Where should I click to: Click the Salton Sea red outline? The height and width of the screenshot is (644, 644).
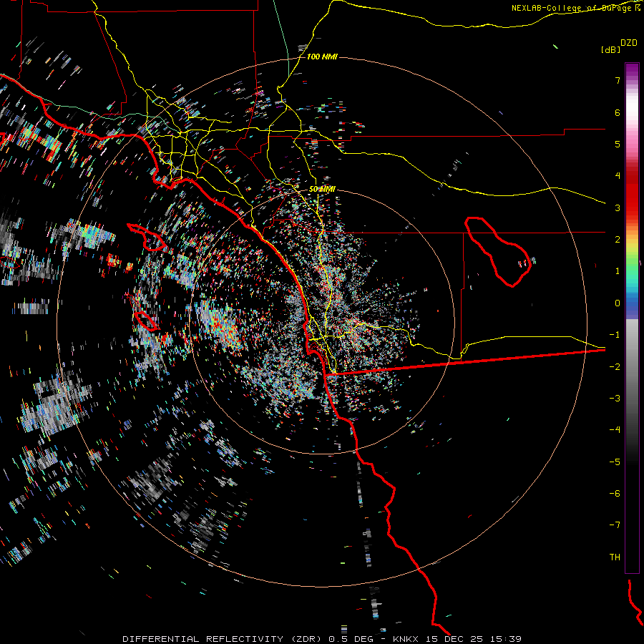[x=498, y=251]
